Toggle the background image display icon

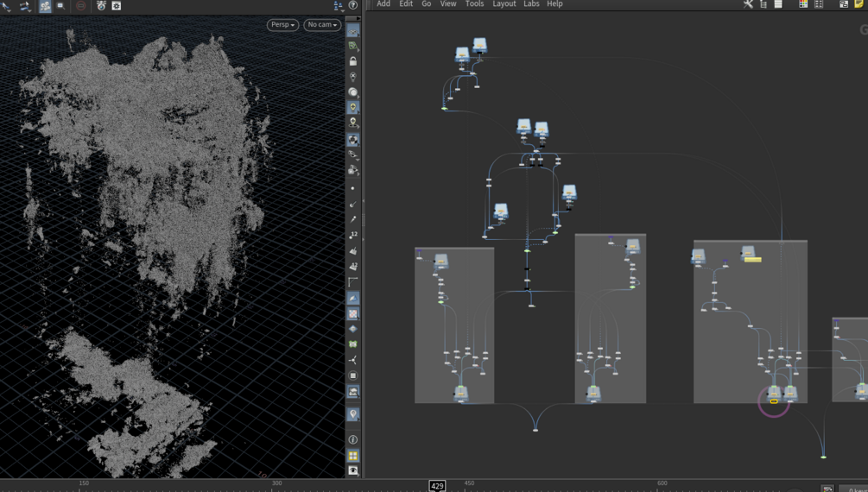pos(352,391)
